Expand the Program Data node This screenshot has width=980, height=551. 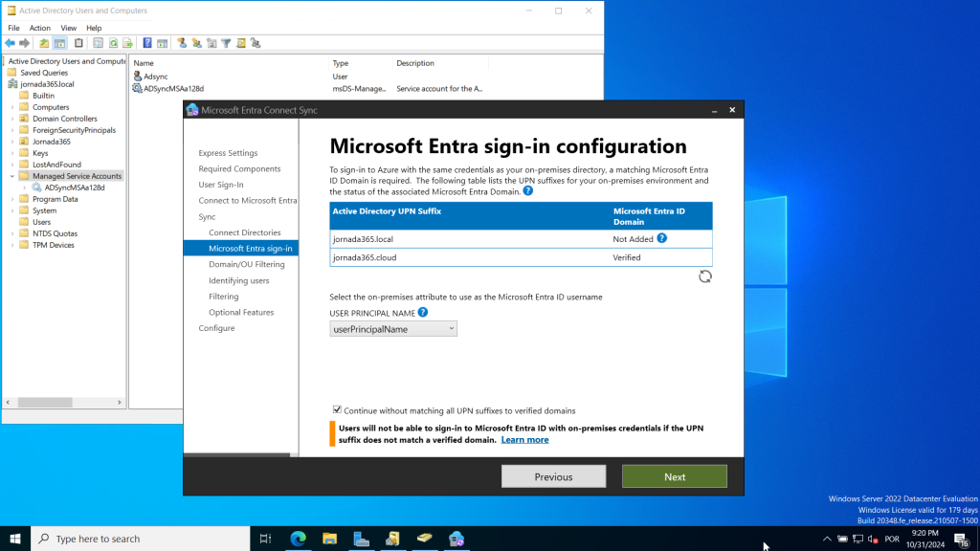12,199
